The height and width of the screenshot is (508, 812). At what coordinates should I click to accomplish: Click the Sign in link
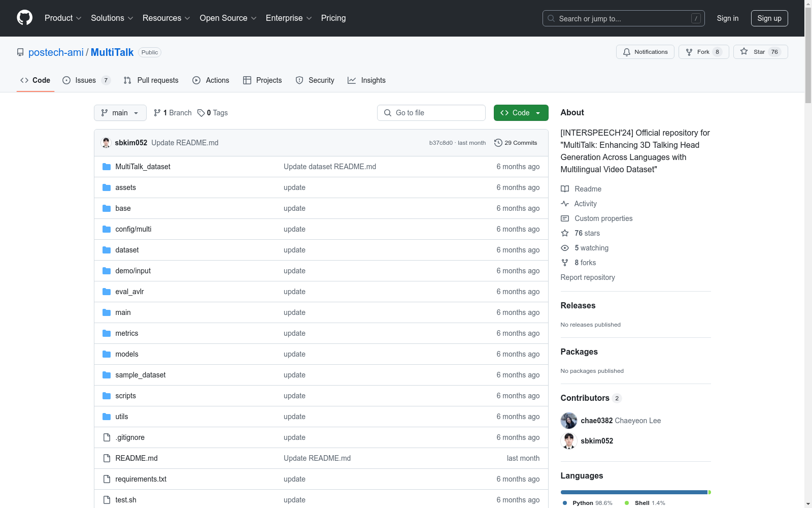728,18
